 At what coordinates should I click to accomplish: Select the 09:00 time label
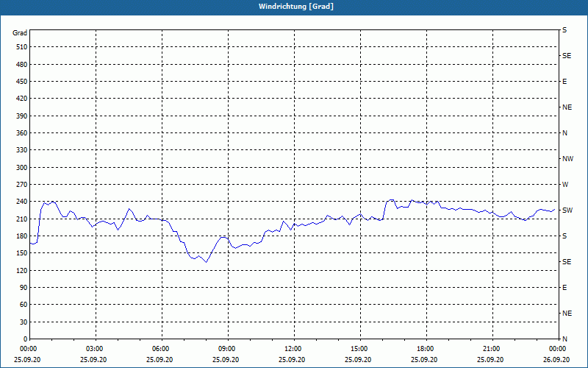[x=228, y=348]
